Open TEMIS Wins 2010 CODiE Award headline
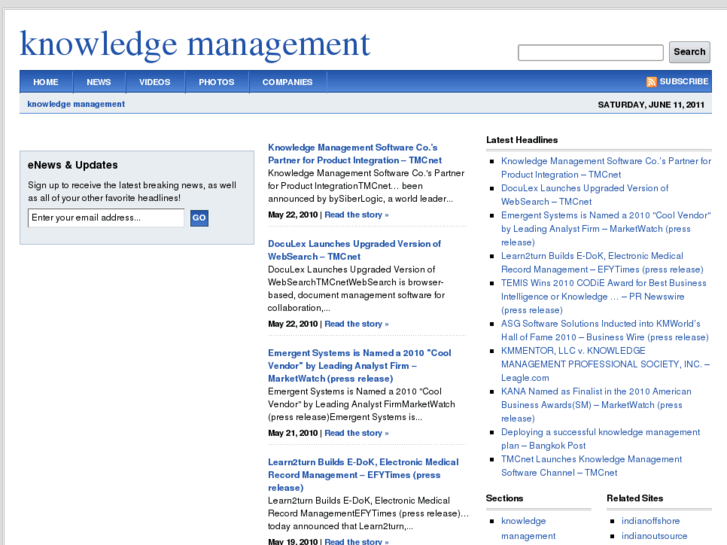Screen dimensions: 727x545 [x=603, y=296]
